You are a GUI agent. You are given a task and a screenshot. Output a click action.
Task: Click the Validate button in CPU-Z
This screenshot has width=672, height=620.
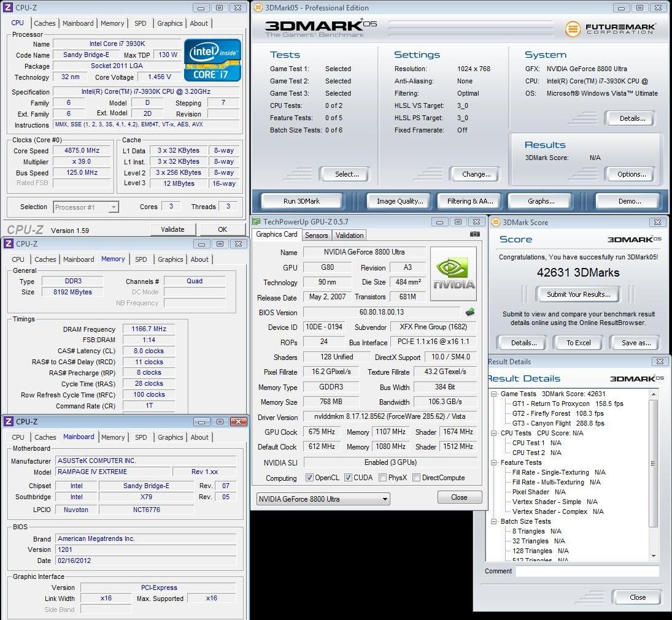(x=172, y=229)
